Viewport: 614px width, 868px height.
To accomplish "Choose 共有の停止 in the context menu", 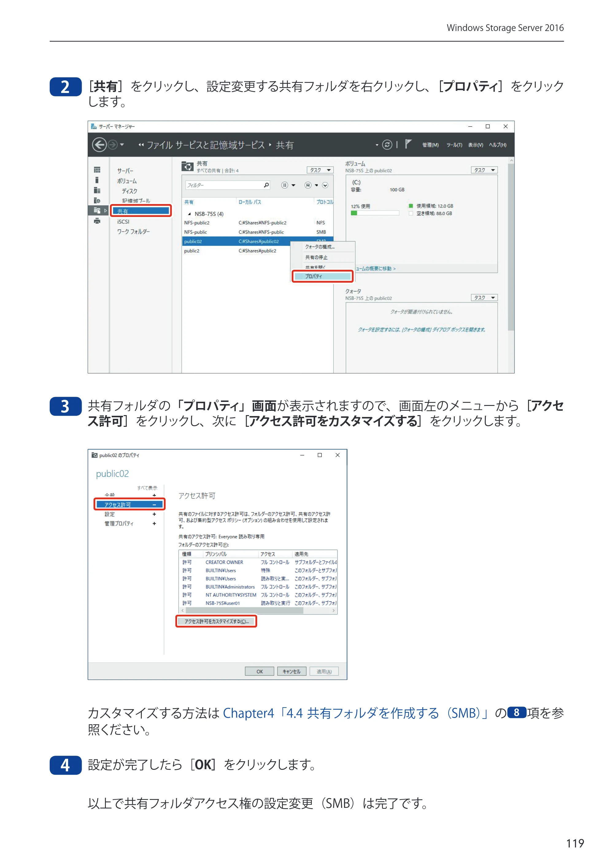I will pyautogui.click(x=322, y=257).
